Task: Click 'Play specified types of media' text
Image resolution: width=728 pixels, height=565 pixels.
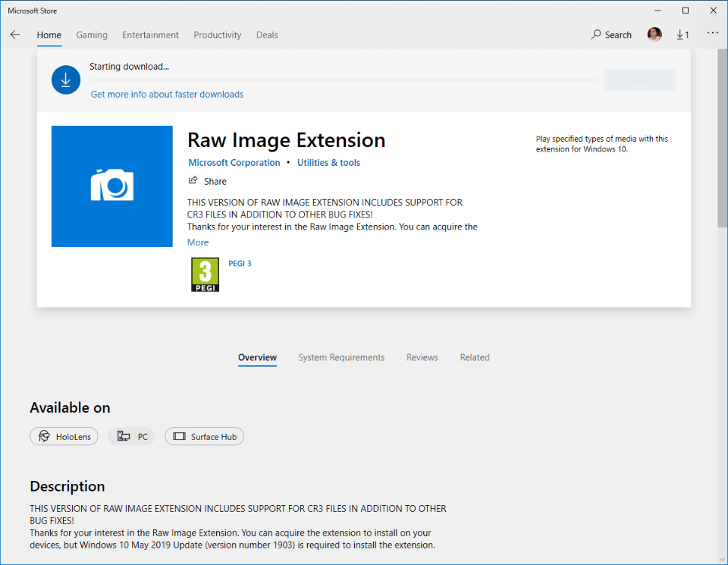Action: coord(602,144)
